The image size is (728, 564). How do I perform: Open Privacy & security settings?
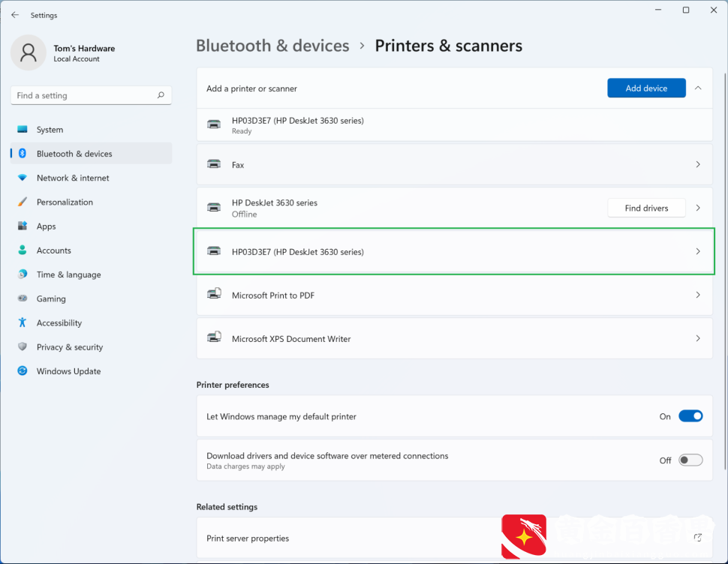(91, 346)
